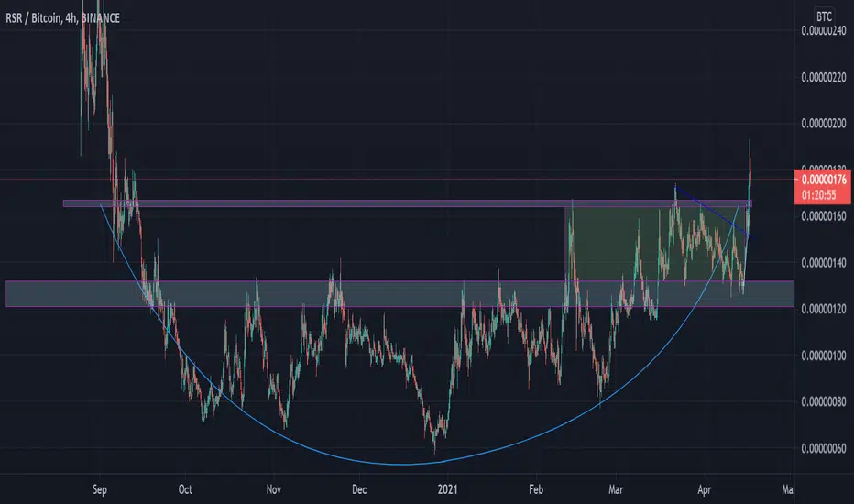Viewport: 854px width, 504px height.
Task: Click the Oct label on time axis
Action: (x=185, y=489)
